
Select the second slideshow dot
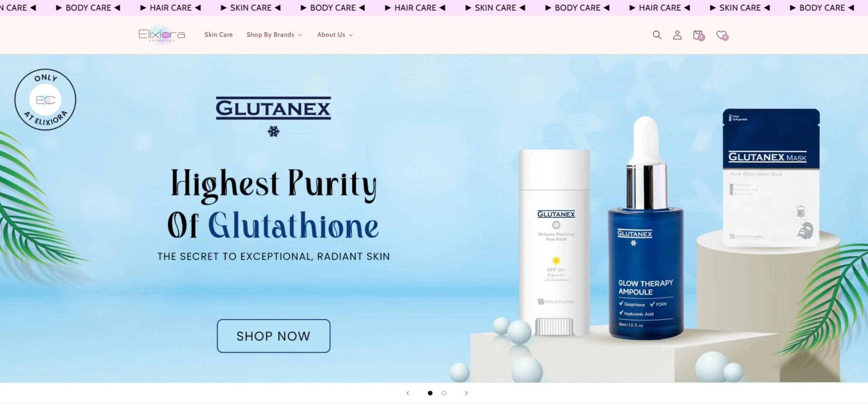(444, 393)
